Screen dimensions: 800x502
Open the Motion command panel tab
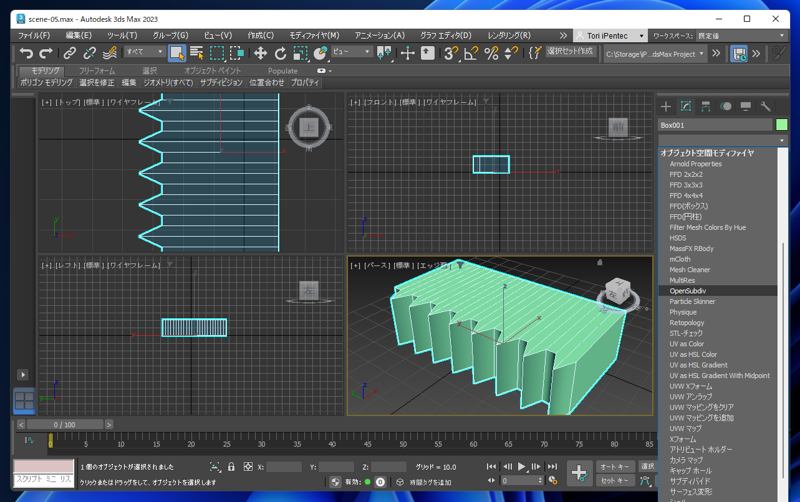[726, 106]
